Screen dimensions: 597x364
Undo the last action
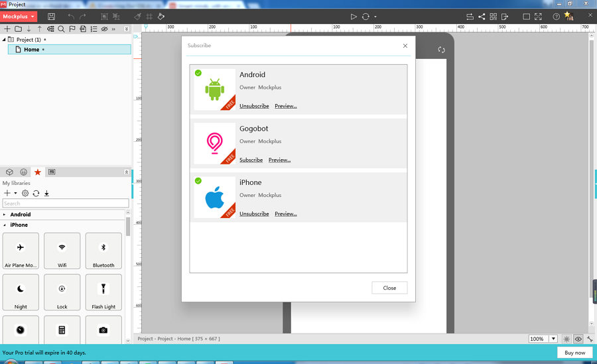point(71,17)
